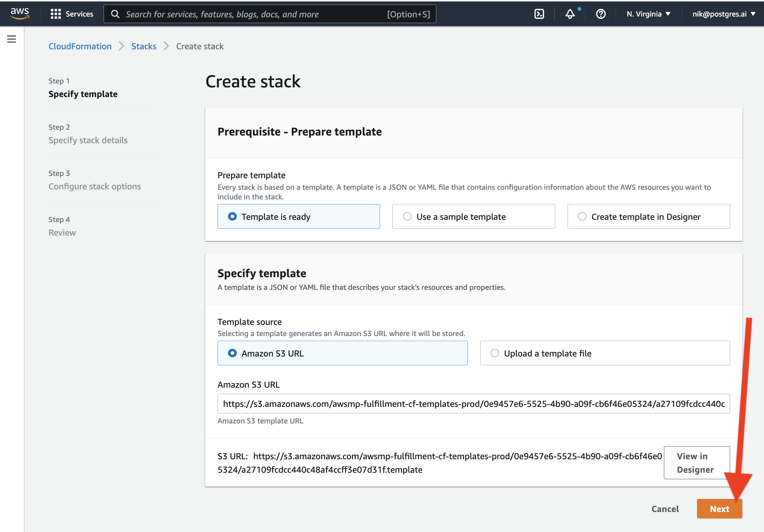Click the 'Prerequisite - Prepare template' heading

tap(300, 132)
